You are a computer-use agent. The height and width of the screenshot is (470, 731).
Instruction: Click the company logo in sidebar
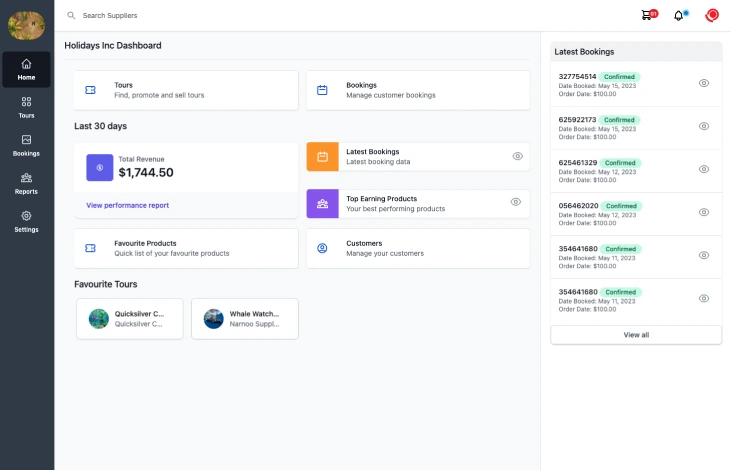click(26, 25)
